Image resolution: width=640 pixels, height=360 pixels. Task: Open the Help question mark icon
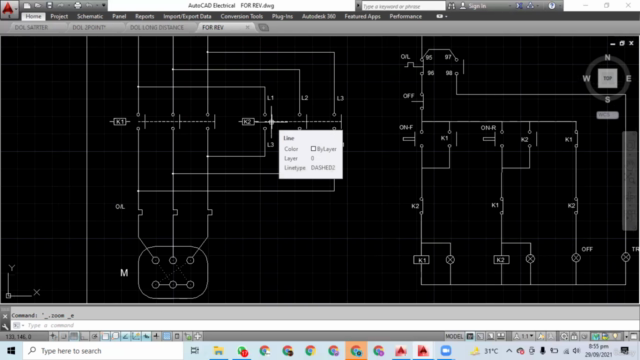(x=552, y=6)
